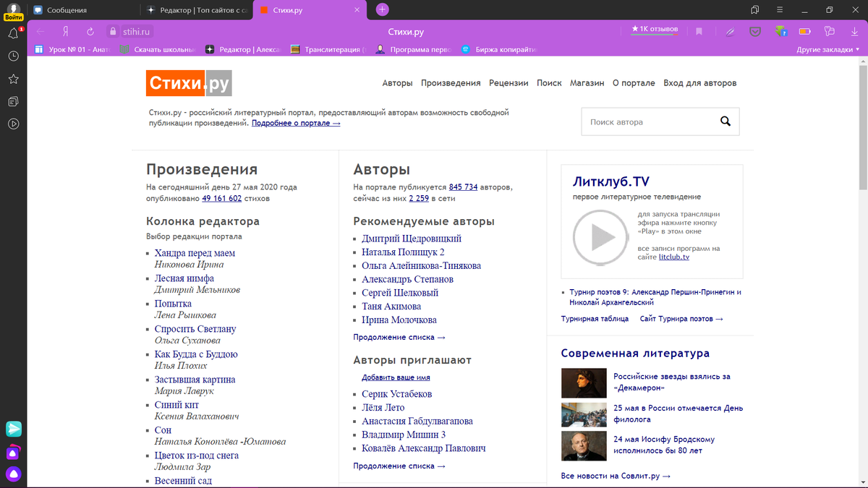Open the Декамерон news thumbnail
Viewport: 868px width, 488px height.
point(584,383)
